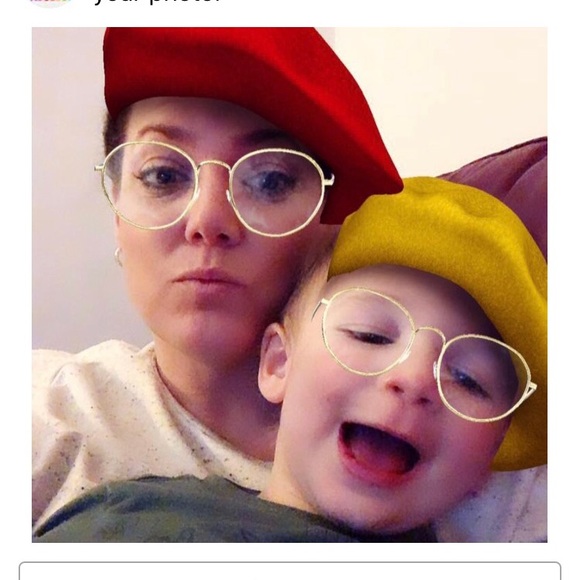This screenshot has width=580, height=580.
Task: Click the woman's round gold glasses overlay
Action: point(215,189)
